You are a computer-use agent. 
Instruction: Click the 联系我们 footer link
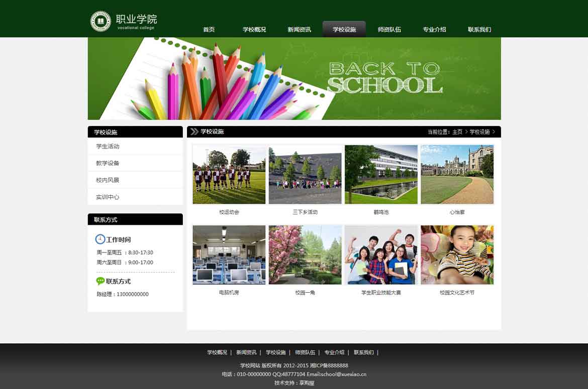[x=364, y=352]
